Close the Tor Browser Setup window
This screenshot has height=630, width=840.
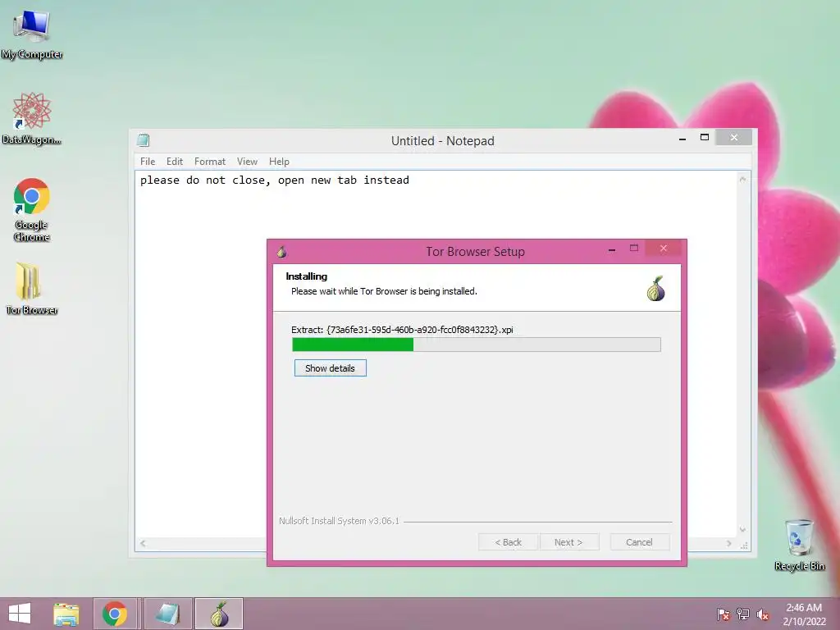tap(663, 249)
